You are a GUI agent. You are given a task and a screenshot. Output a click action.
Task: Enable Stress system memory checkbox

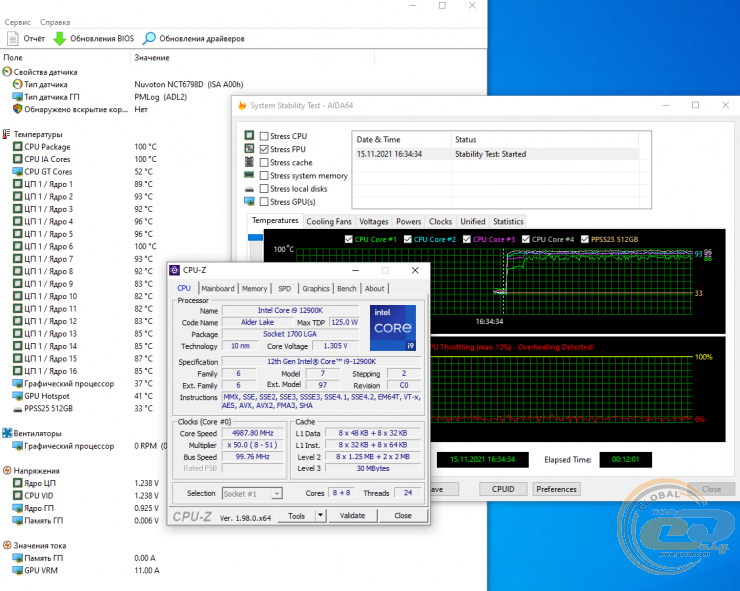click(264, 176)
